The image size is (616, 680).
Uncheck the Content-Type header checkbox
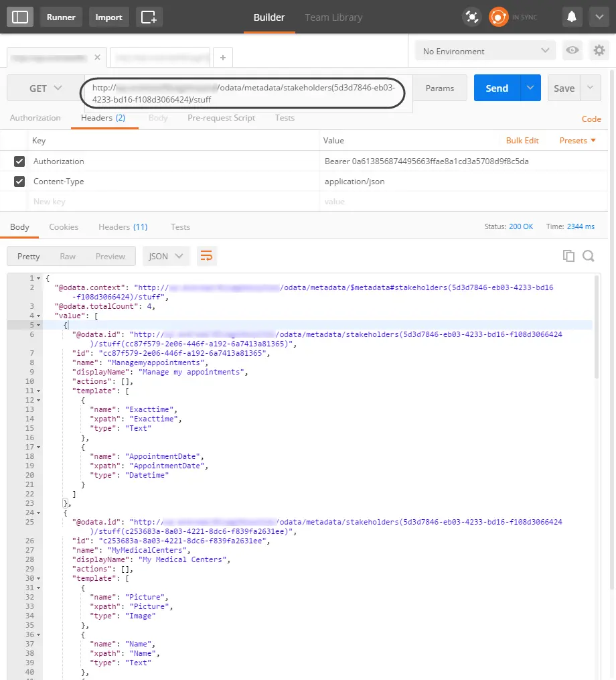coord(19,182)
